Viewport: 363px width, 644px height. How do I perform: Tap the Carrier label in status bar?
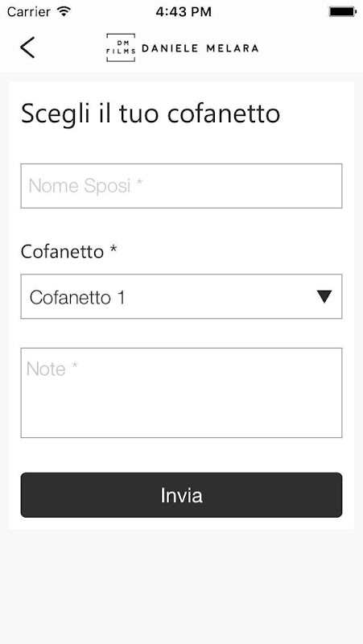(29, 12)
